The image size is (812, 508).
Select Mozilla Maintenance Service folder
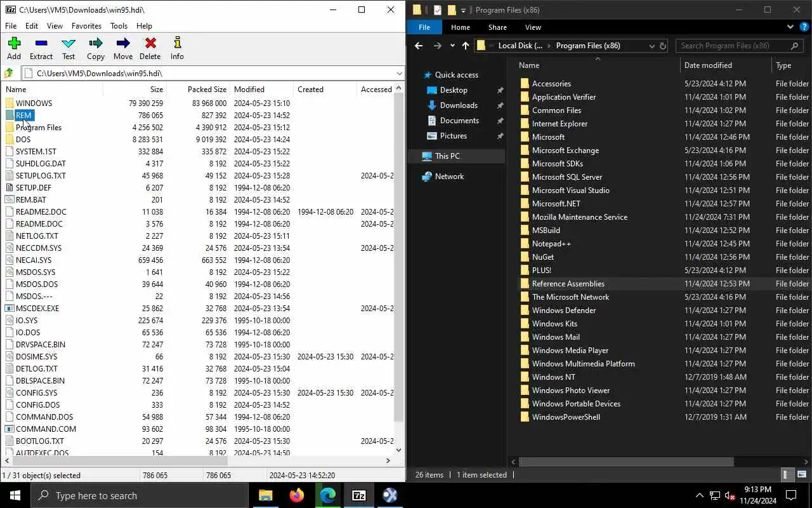click(x=579, y=217)
